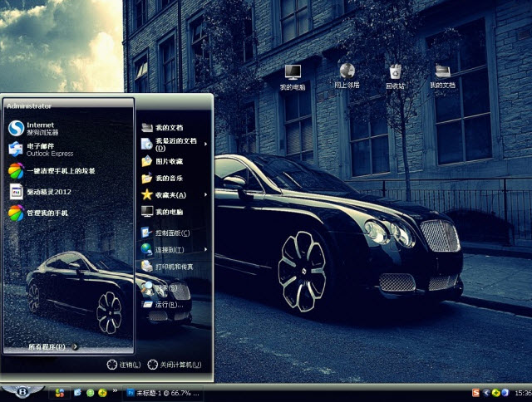The width and height of the screenshot is (532, 402).
Task: Open 回收站 recycle bin on desktop
Action: [395, 74]
